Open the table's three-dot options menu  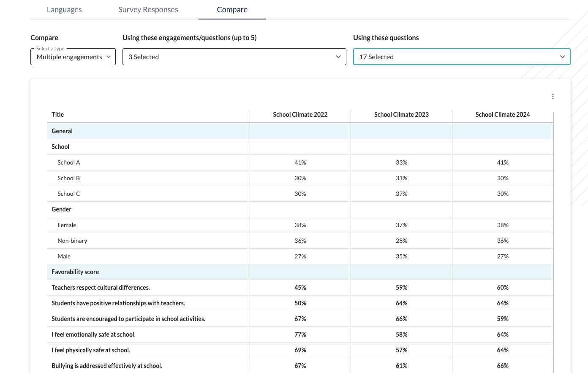pyautogui.click(x=553, y=96)
